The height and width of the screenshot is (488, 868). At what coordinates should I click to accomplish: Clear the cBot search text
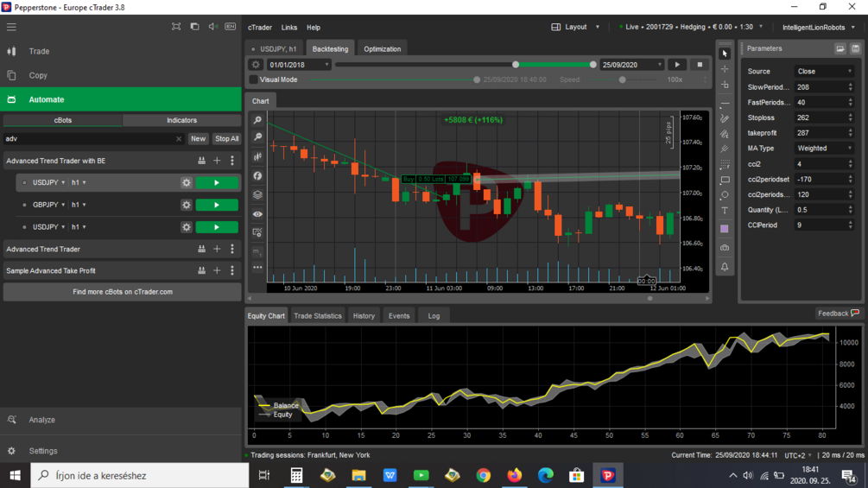point(179,139)
